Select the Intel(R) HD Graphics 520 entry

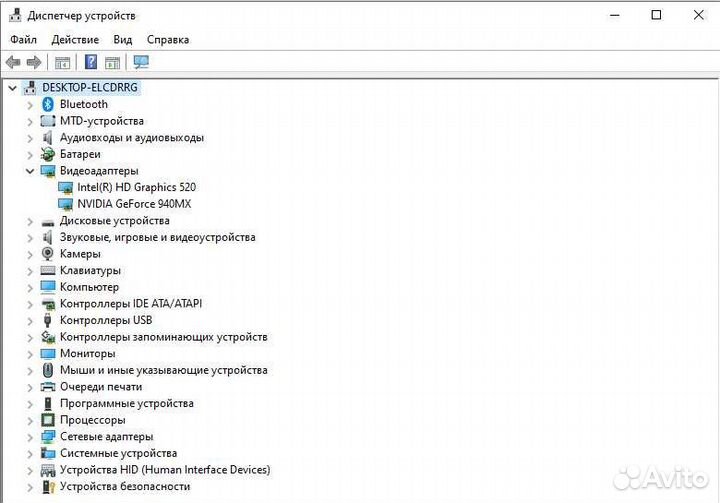point(136,187)
